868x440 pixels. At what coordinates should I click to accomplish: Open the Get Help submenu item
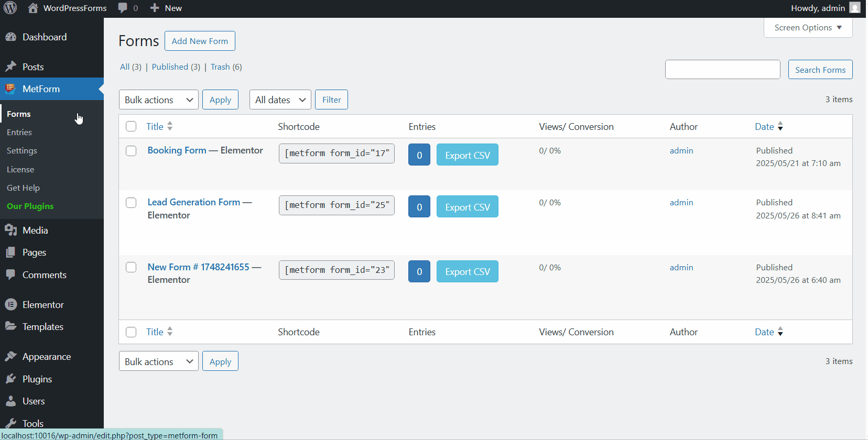[23, 188]
